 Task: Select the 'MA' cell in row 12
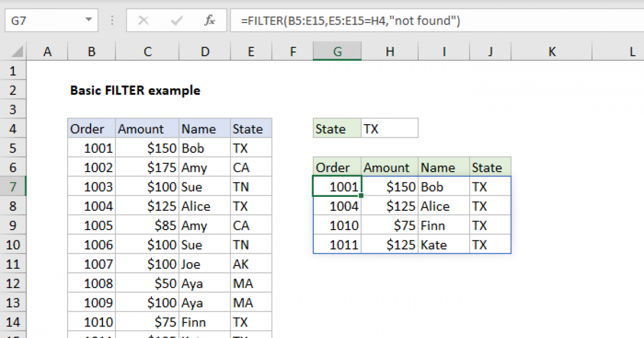[251, 283]
